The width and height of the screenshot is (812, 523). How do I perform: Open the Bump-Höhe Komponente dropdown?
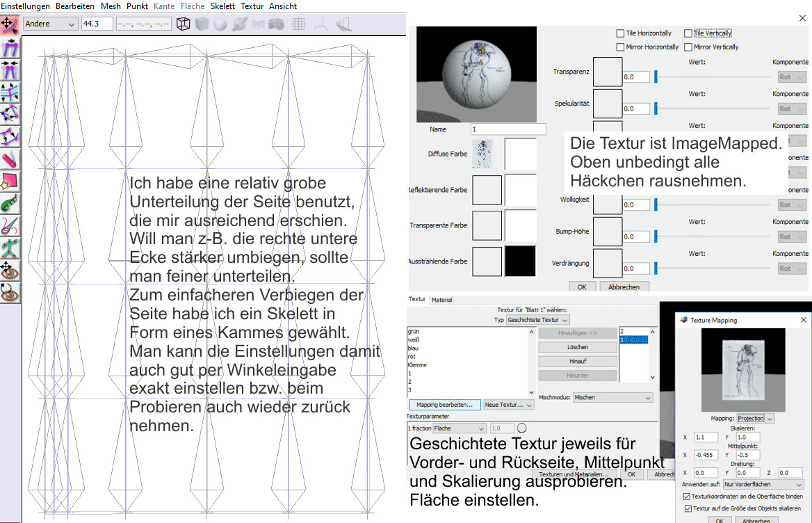click(x=792, y=236)
